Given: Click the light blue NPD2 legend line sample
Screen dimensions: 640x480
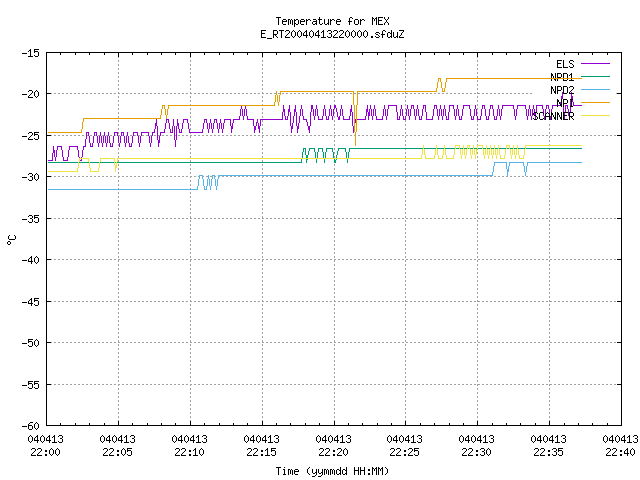Looking at the screenshot, I should click(595, 89).
